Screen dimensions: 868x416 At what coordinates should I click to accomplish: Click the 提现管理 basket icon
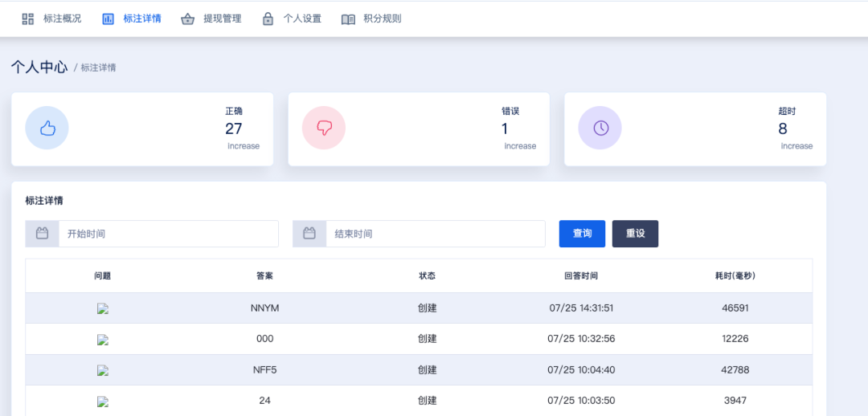(188, 18)
